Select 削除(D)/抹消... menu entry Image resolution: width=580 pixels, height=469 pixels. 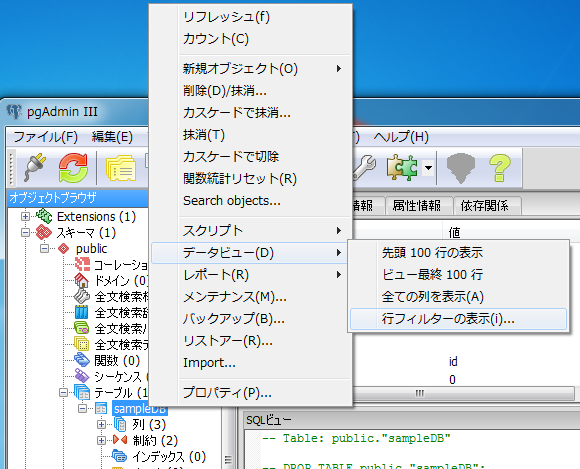point(250,91)
